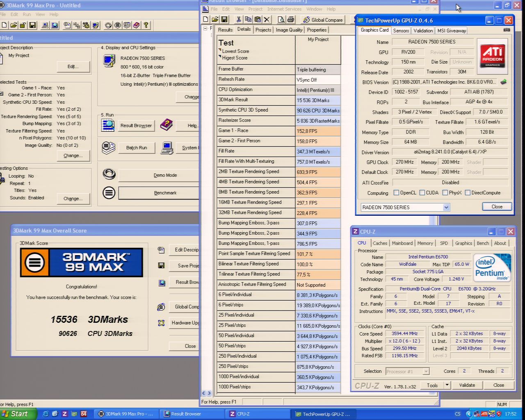Viewport: 525px width, 420px height.
Task: Click Open folder icon in 3DMark toolbar
Action: click(x=14, y=25)
